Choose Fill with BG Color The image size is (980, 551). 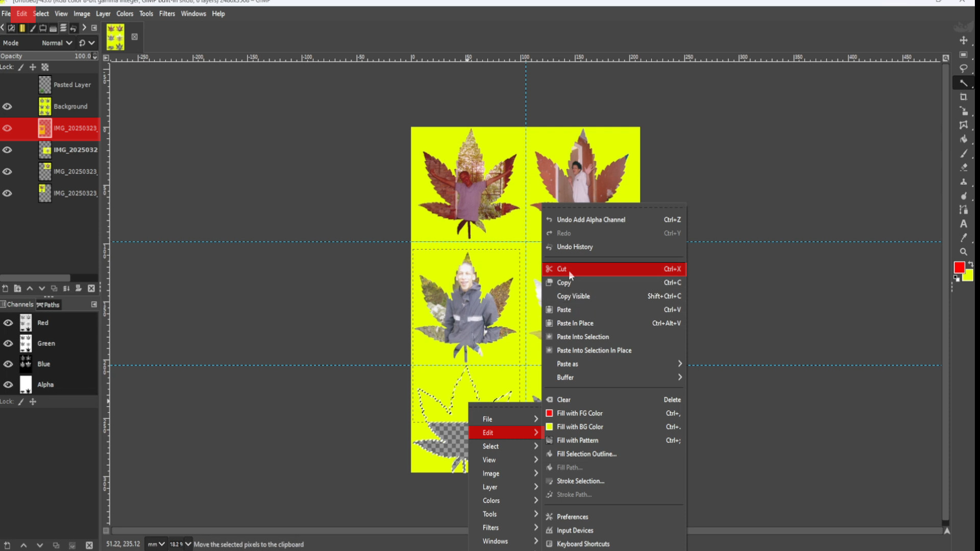(x=614, y=427)
